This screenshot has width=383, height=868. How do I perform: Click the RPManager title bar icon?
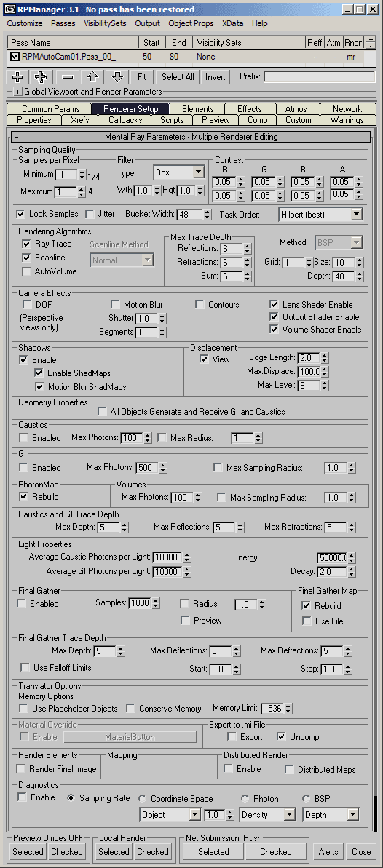pyautogui.click(x=9, y=9)
